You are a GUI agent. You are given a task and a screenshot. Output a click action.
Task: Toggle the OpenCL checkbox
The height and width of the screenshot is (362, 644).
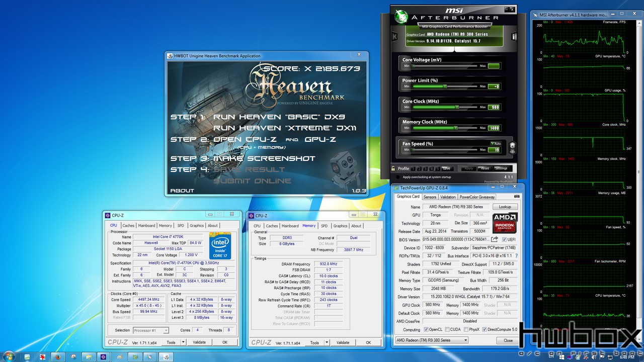point(426,330)
